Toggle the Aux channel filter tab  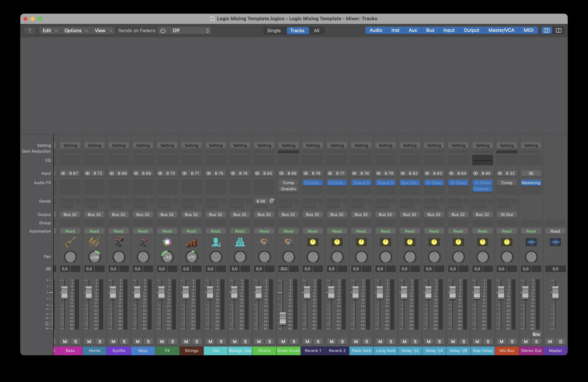coord(413,30)
